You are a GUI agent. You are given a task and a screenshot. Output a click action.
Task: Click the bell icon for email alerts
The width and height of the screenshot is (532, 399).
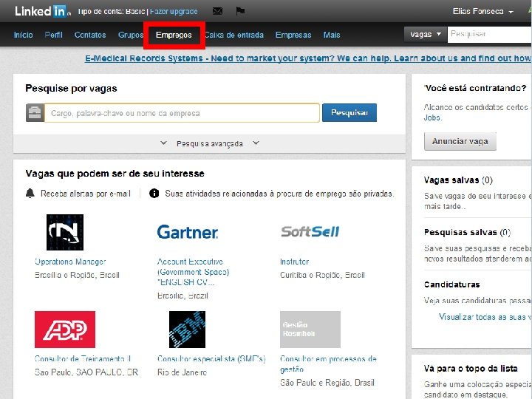click(30, 194)
